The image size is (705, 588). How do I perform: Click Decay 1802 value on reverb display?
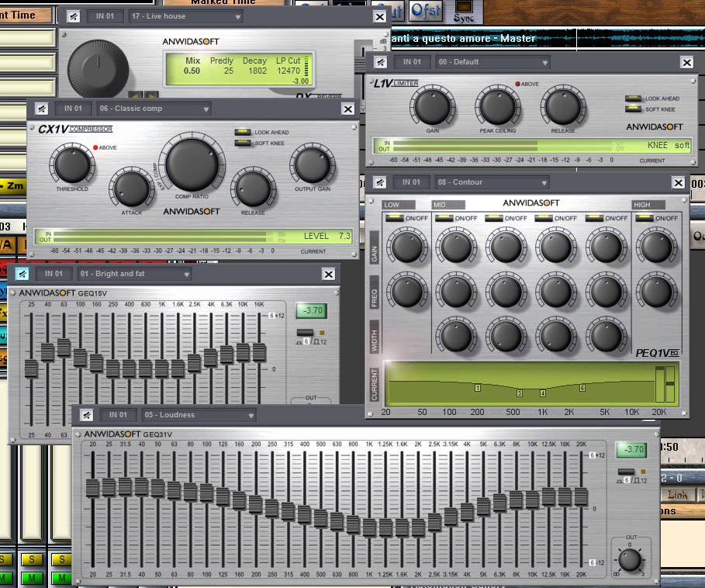point(257,71)
